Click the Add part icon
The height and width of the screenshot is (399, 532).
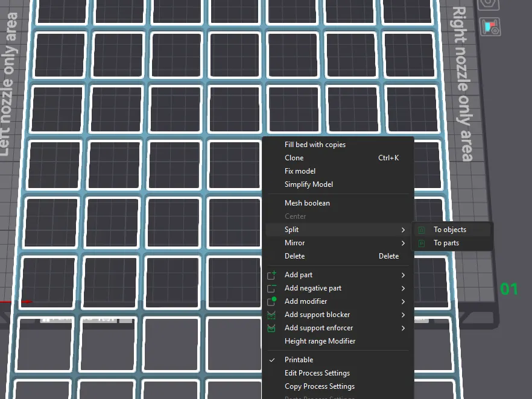pos(271,275)
